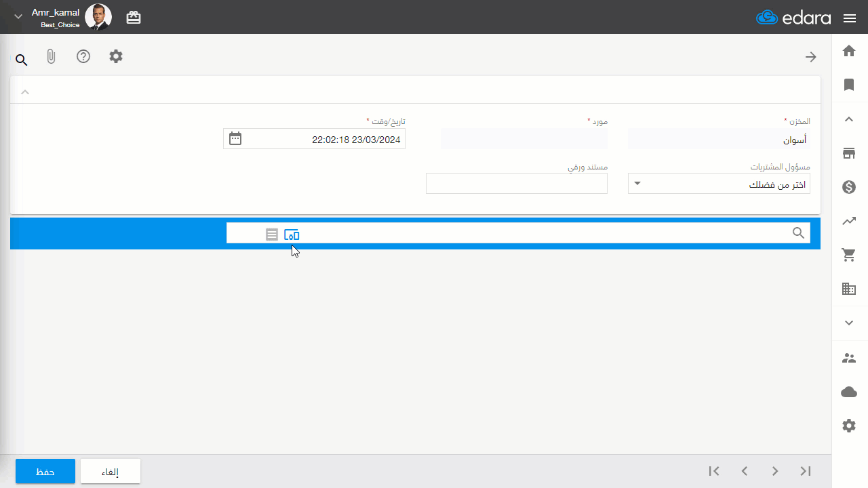Click the list view icon in item search bar

click(272, 235)
